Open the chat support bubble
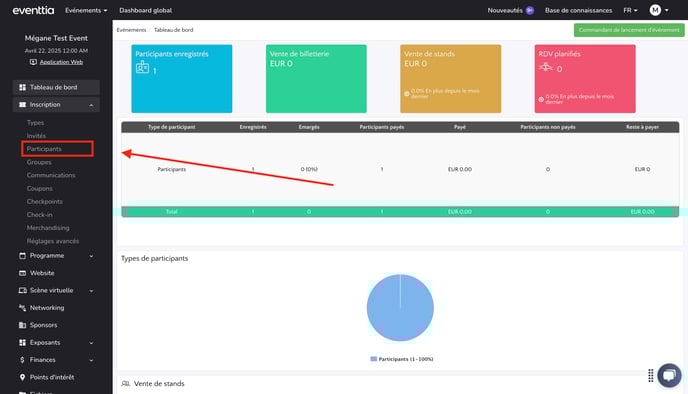The height and width of the screenshot is (394, 688). point(669,375)
